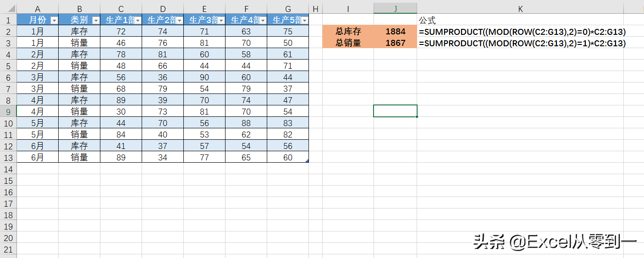Select the active cell J9
The width and height of the screenshot is (644, 258).
(395, 111)
